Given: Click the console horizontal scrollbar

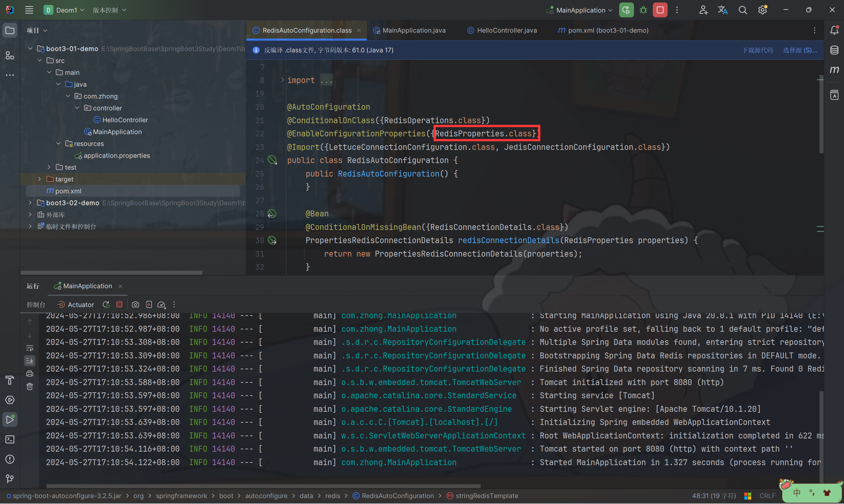Looking at the screenshot, I should 263,486.
